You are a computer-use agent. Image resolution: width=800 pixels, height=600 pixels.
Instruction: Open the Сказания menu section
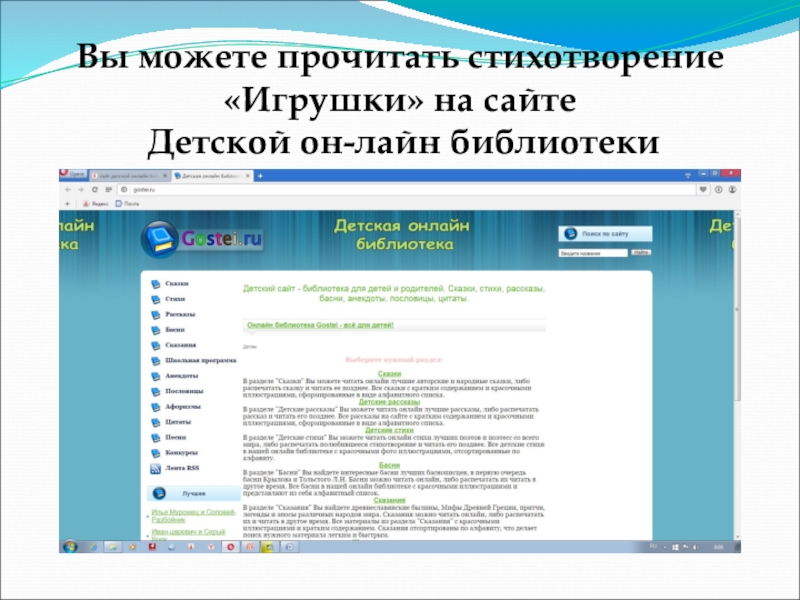click(181, 345)
